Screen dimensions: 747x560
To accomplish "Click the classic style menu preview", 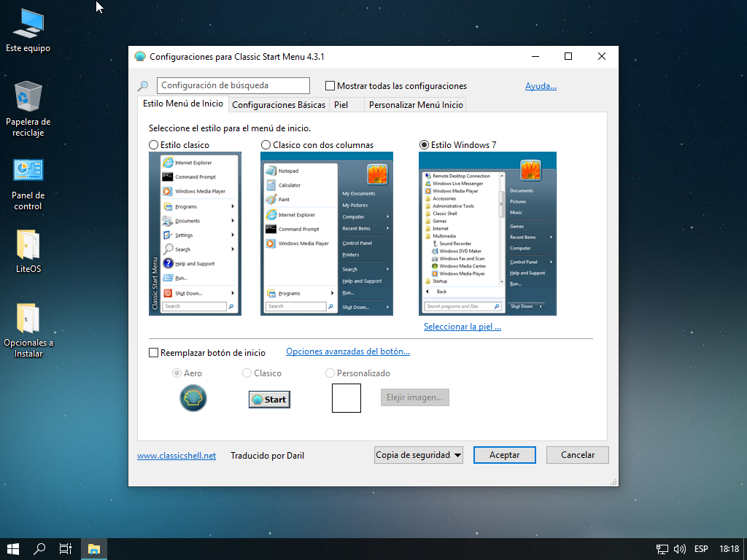I will (x=195, y=234).
